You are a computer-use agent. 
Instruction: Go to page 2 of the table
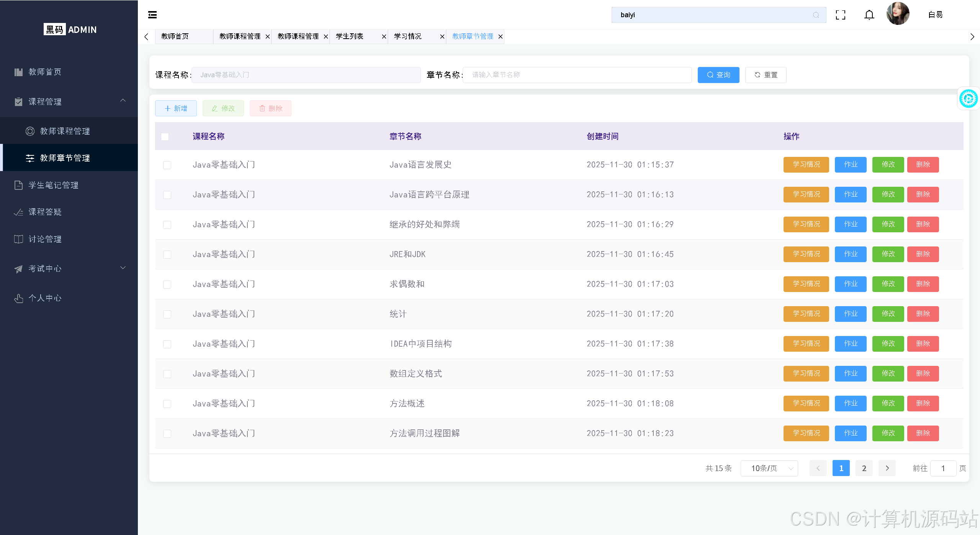[x=864, y=468]
